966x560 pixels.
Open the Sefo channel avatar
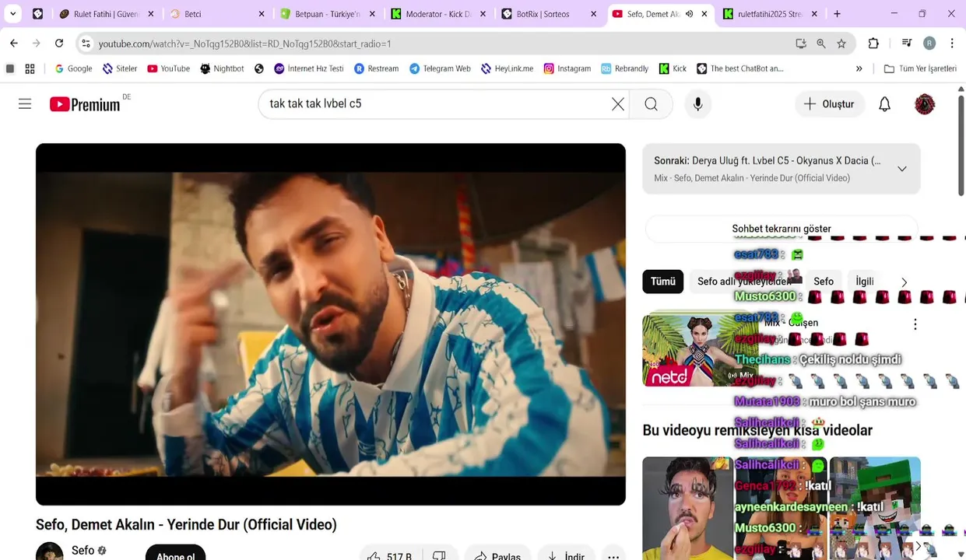pos(50,552)
